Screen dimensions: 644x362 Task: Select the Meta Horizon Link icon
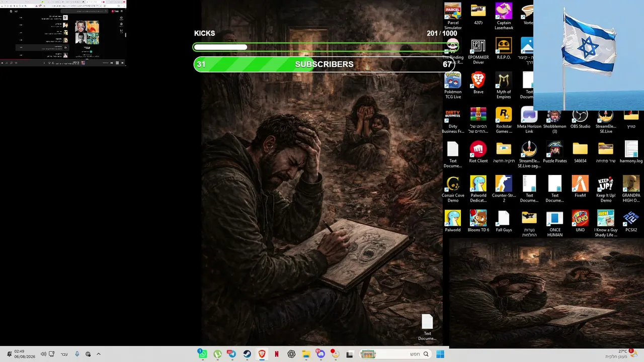[x=529, y=120]
